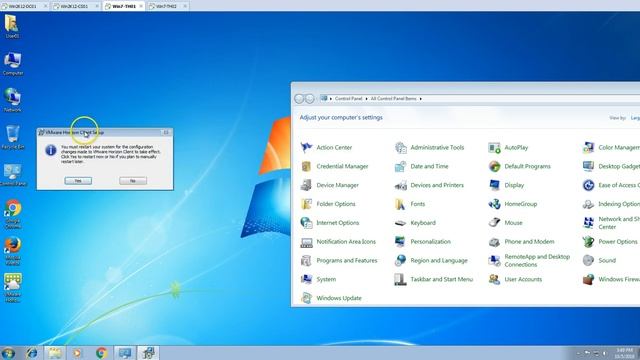
Task: Select the Win7-THI1 tab
Action: [124, 6]
